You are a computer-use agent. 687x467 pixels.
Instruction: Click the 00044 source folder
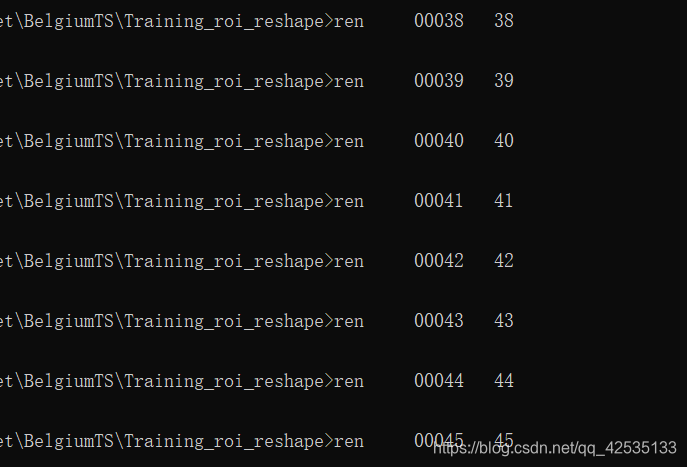tap(439, 381)
